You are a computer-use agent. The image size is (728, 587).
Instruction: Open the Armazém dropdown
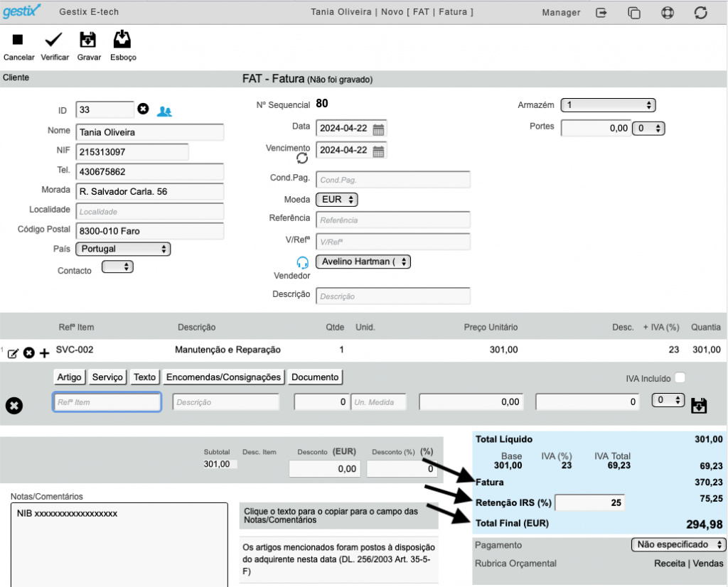click(x=609, y=105)
